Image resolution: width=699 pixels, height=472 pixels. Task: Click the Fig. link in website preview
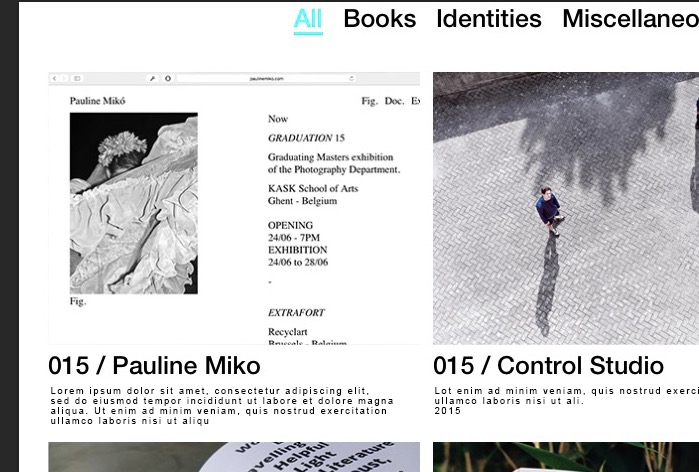[x=370, y=101]
